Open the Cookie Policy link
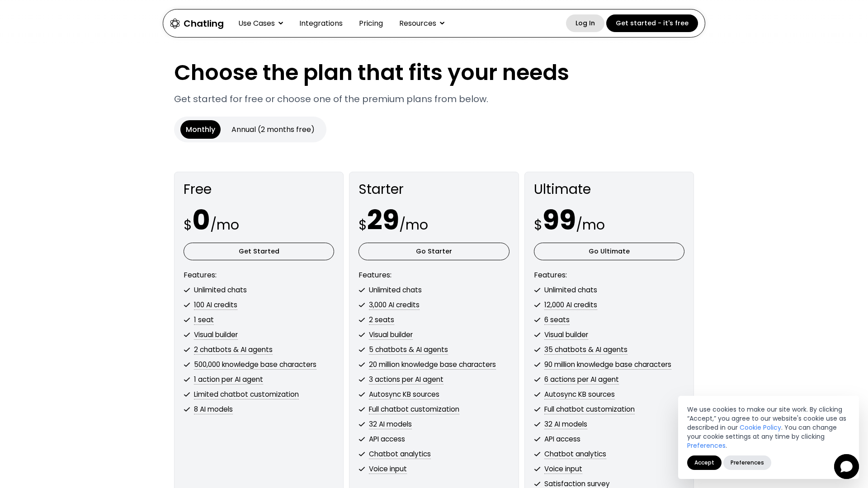Screen dimensions: 868x488 pos(760,427)
